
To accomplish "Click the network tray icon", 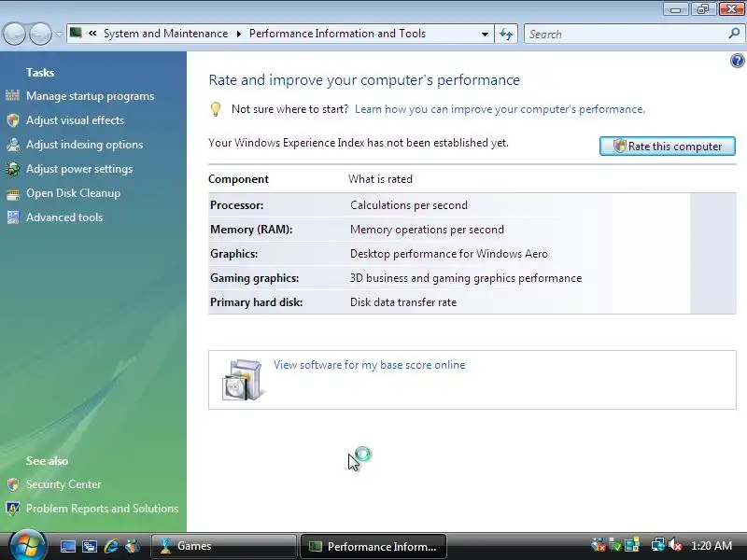I will pyautogui.click(x=658, y=545).
